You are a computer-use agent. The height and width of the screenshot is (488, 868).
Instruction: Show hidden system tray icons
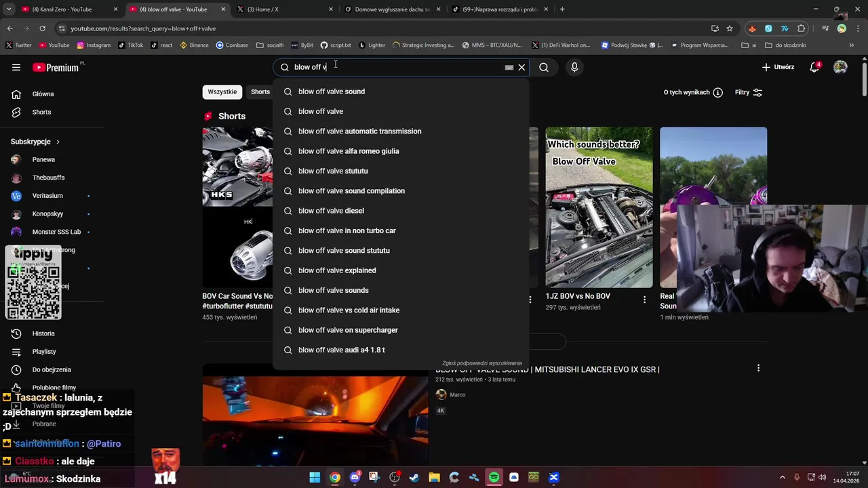point(782,477)
